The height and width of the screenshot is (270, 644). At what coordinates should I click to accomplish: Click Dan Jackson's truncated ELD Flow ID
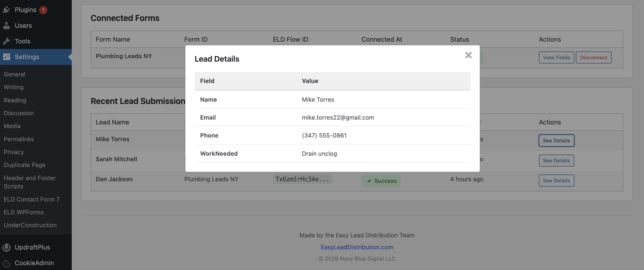(x=302, y=179)
